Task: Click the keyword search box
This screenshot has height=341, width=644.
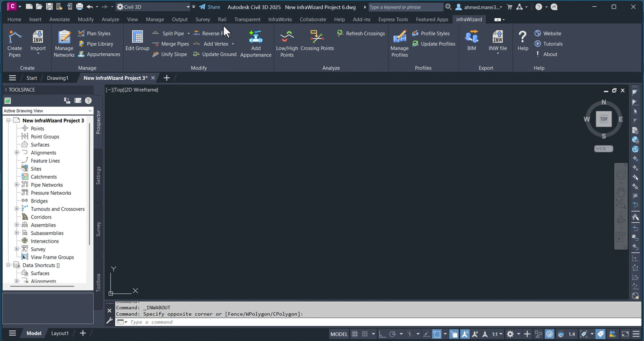Action: click(405, 7)
